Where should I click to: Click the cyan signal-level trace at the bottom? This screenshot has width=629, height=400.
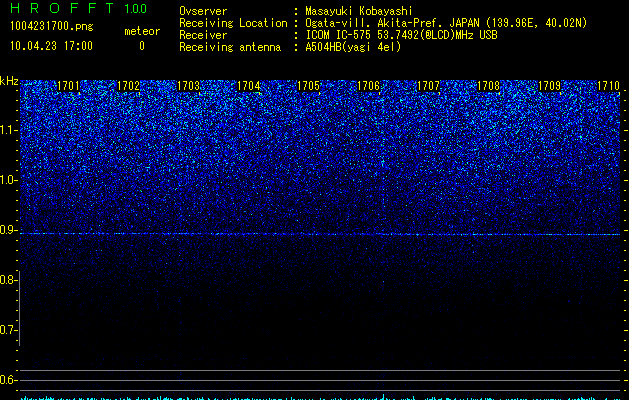coord(320,398)
